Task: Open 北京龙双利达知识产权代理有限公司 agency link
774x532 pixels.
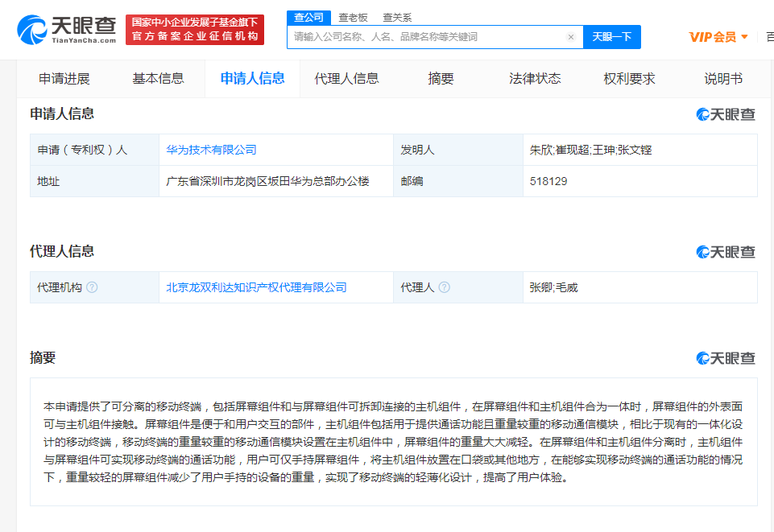Action: [x=256, y=287]
